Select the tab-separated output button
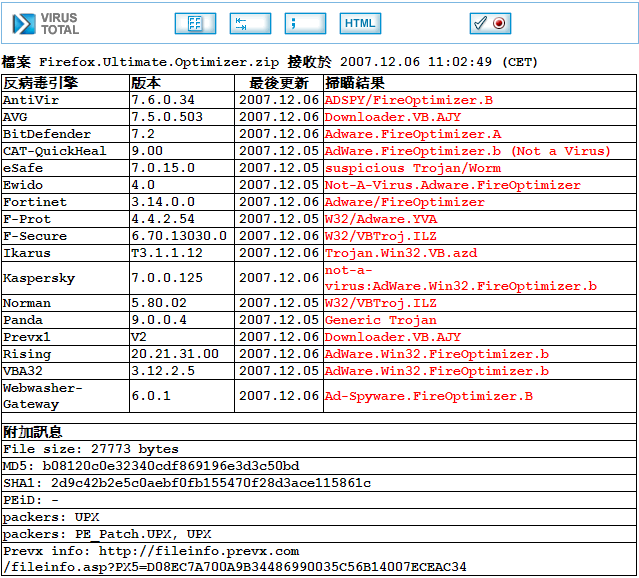 click(250, 23)
